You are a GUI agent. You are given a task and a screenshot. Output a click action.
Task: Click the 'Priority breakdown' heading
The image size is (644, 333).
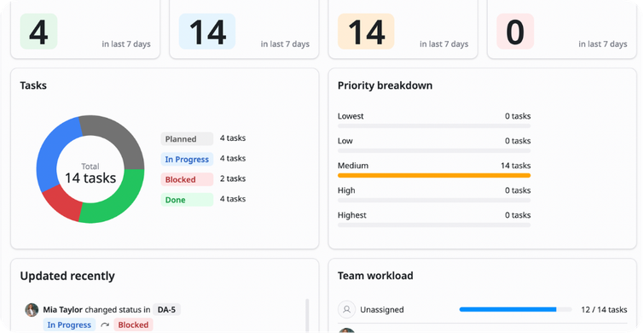(x=385, y=85)
